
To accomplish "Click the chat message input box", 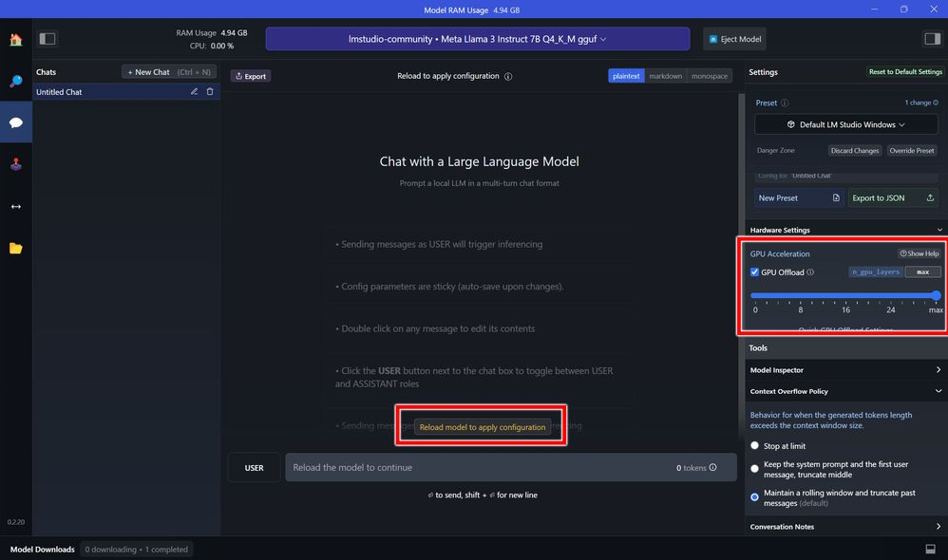I will (511, 468).
